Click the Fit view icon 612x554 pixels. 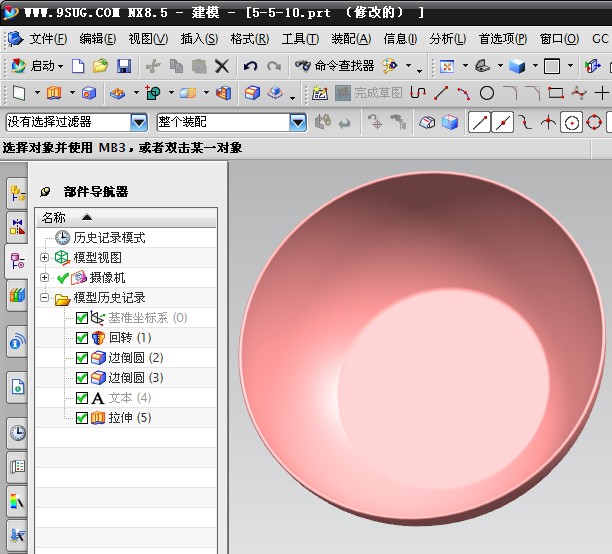pos(447,66)
